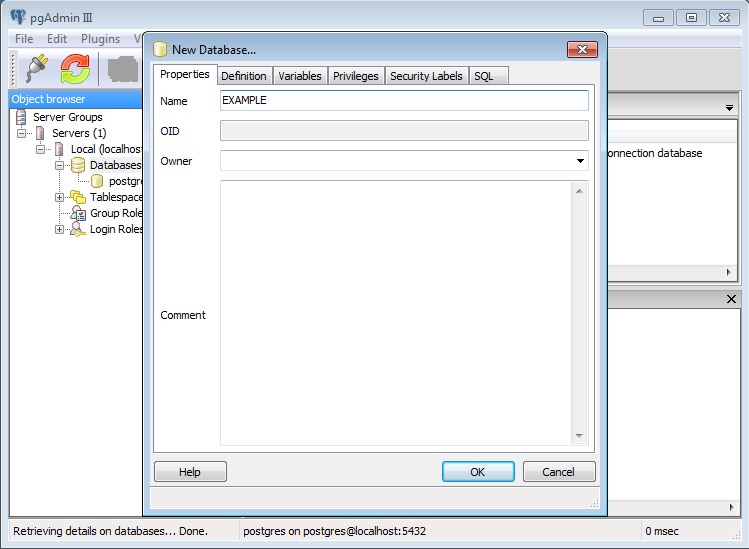Switch to the Security Labels tab
Screen dimensions: 749x549
pos(426,76)
